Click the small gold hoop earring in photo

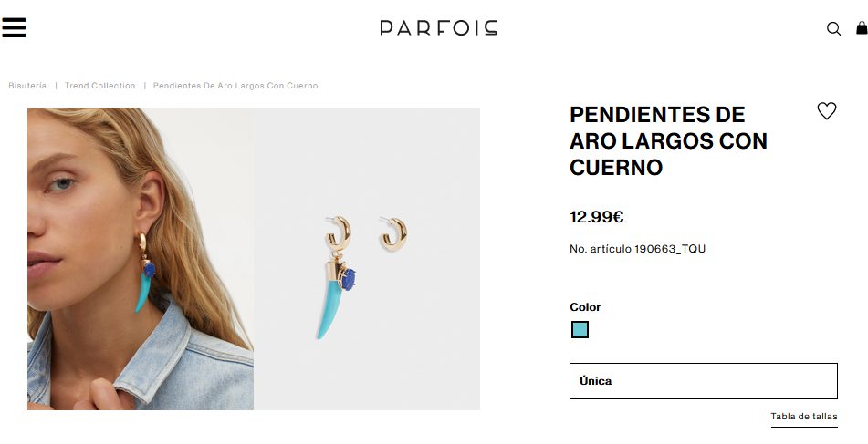coord(393,234)
